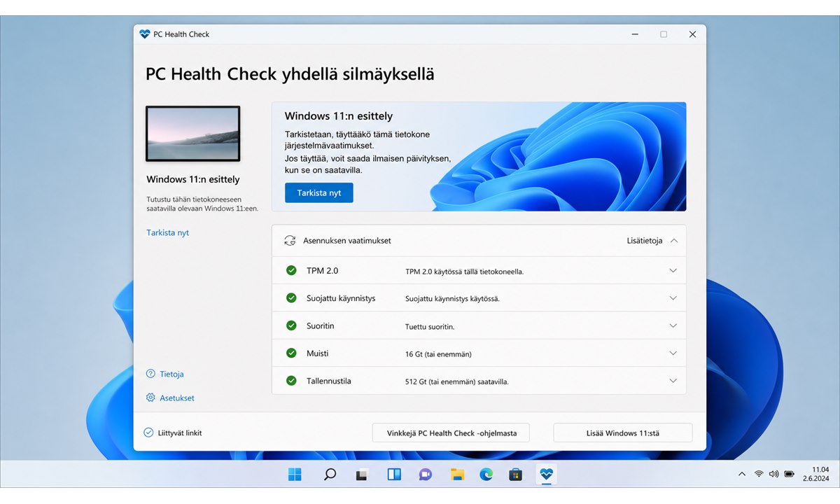Click the PC Health Check taskbar icon

tap(546, 475)
